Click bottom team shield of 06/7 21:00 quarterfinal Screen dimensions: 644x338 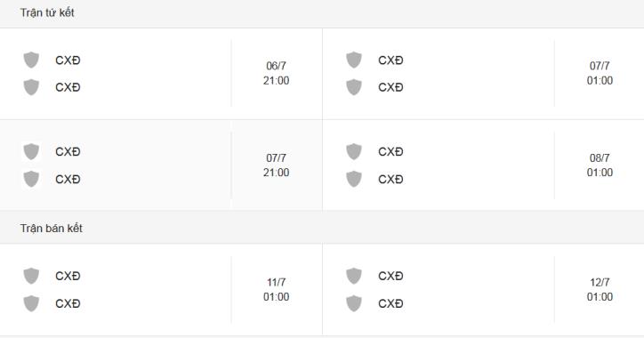31,87
